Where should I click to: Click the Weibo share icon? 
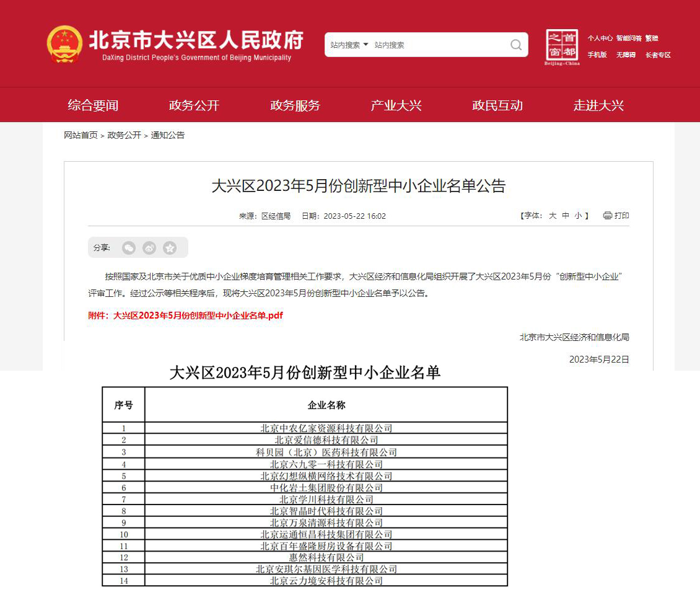[149, 247]
